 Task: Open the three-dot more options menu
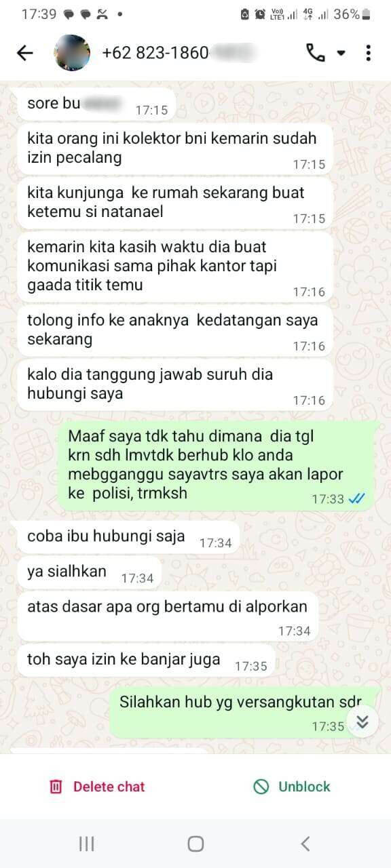coord(368,53)
